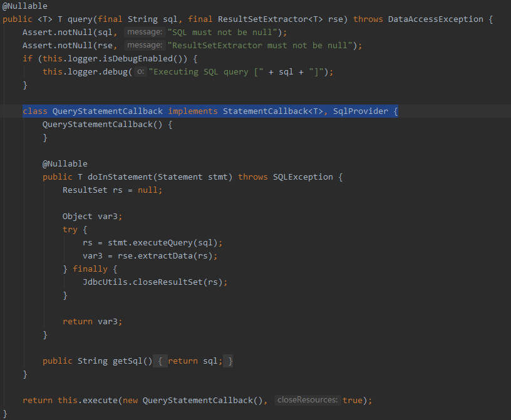The image size is (511, 420).
Task: Click 'execute' in the final return statement
Action: [x=100, y=400]
